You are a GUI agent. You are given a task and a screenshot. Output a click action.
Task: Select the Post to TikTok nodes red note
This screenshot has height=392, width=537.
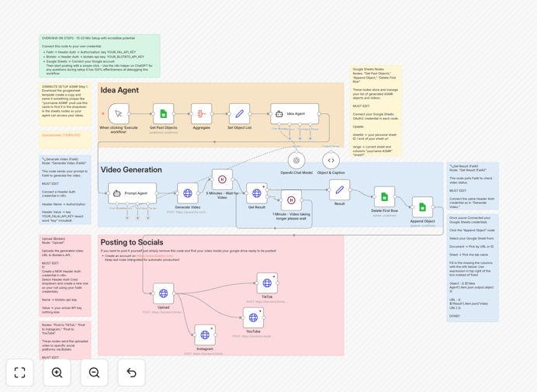65,341
